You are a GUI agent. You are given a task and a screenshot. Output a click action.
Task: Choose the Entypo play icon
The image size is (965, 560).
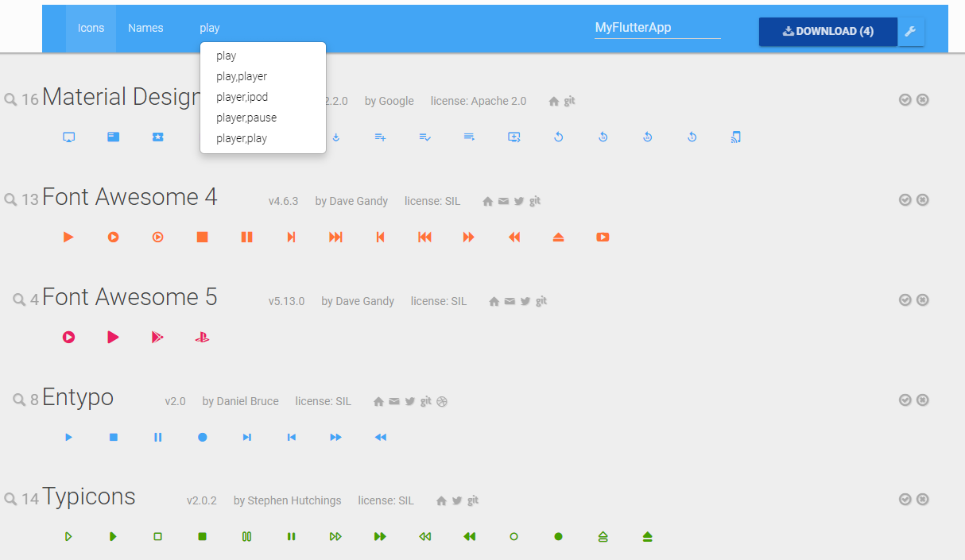69,437
